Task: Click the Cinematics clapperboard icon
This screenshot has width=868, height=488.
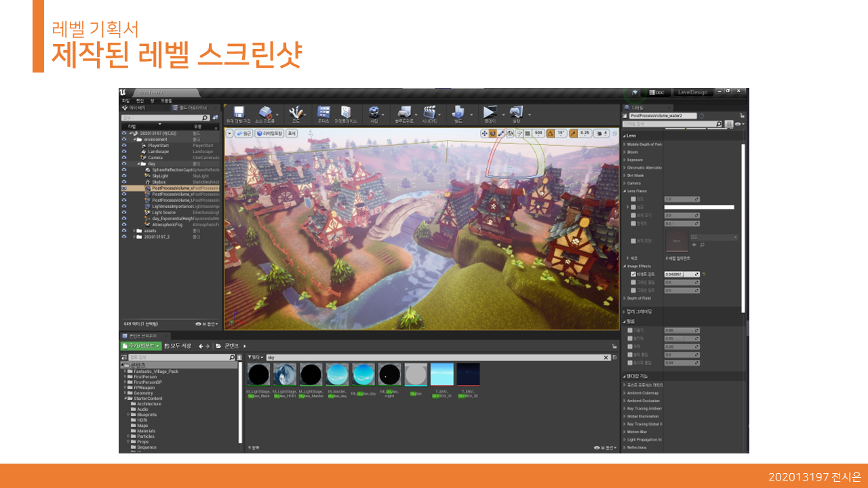Action: tap(429, 112)
